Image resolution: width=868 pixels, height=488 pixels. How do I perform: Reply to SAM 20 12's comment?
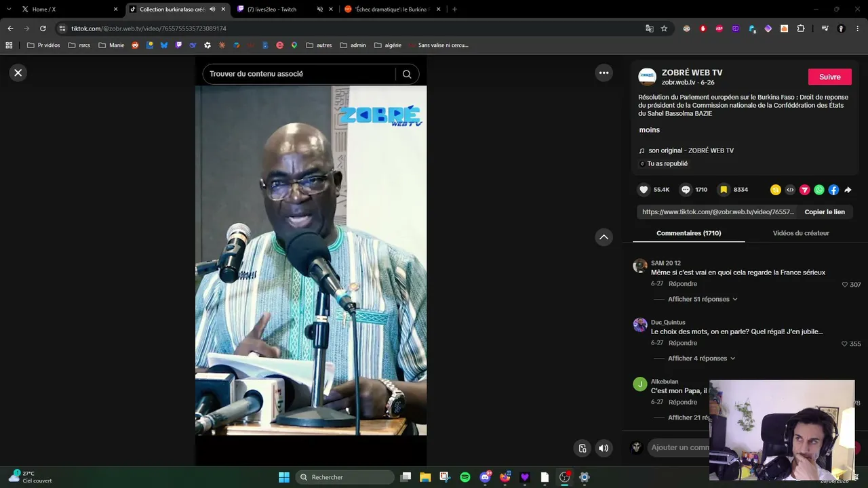682,284
